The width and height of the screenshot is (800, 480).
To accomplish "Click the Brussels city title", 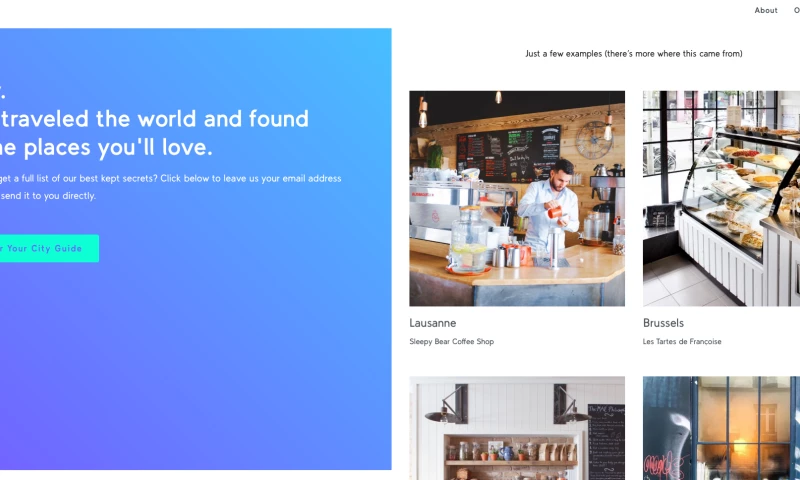I will (663, 323).
